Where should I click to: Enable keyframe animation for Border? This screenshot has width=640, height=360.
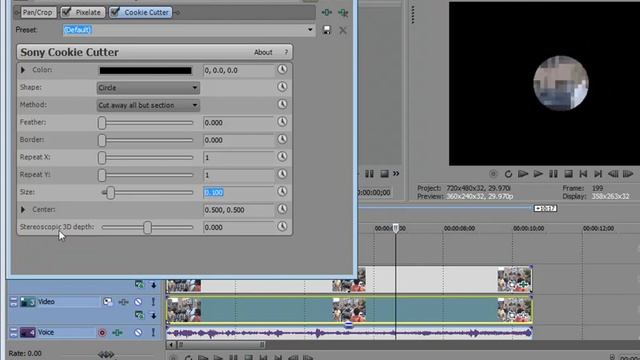[x=282, y=139]
